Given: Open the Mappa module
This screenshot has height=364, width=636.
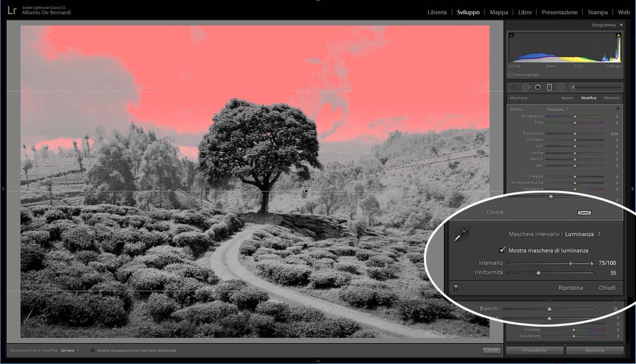Looking at the screenshot, I should (x=499, y=12).
